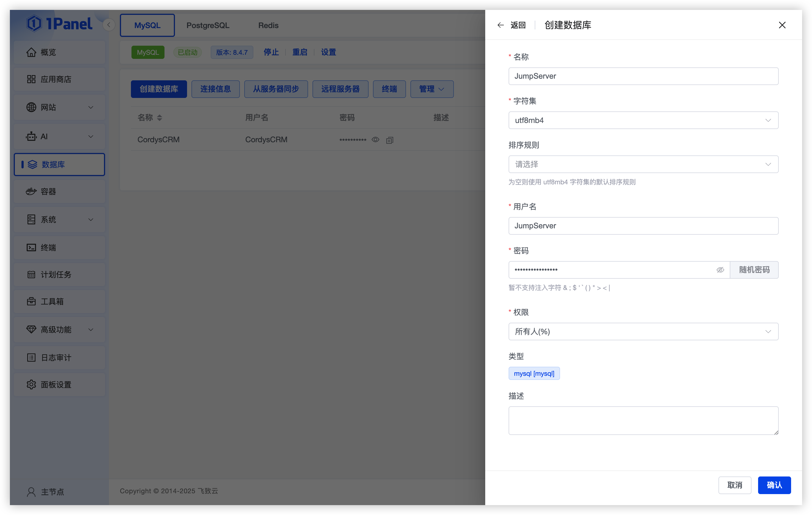Sort the table by 名称 column

[150, 117]
